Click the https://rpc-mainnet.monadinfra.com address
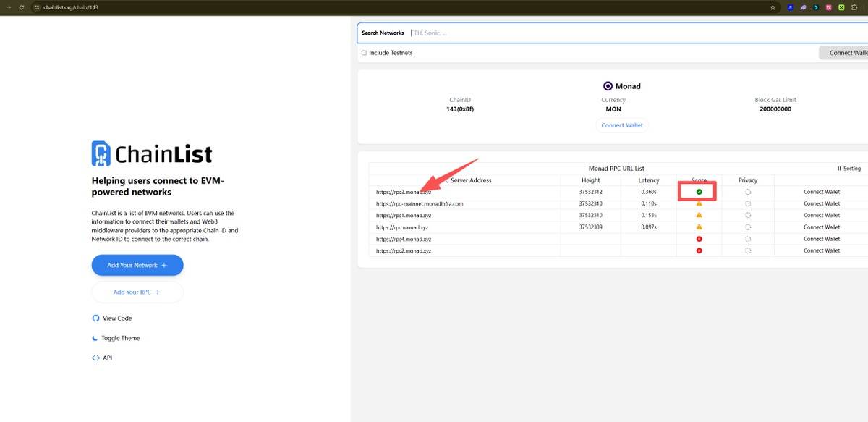This screenshot has width=868, height=422. pos(420,203)
